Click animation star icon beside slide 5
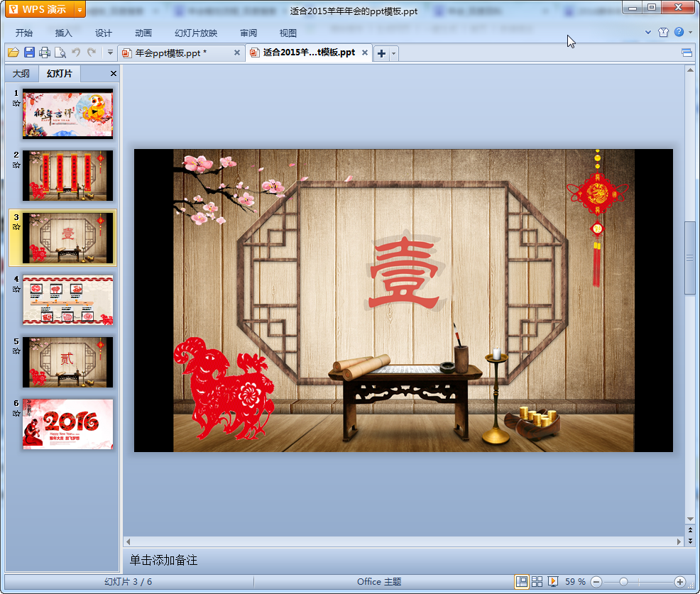This screenshot has height=594, width=700. coord(16,351)
